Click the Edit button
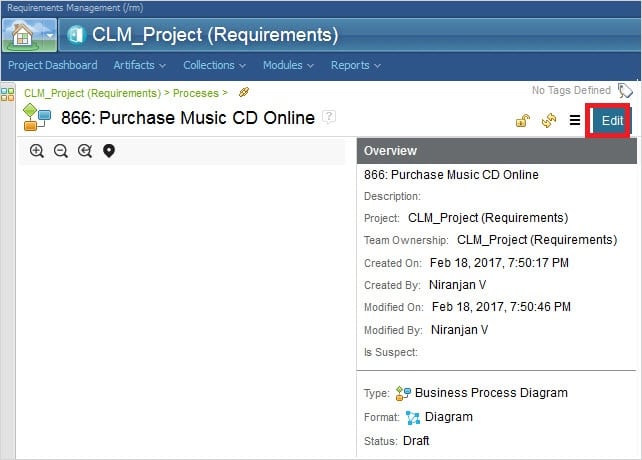642x460 pixels. click(612, 120)
